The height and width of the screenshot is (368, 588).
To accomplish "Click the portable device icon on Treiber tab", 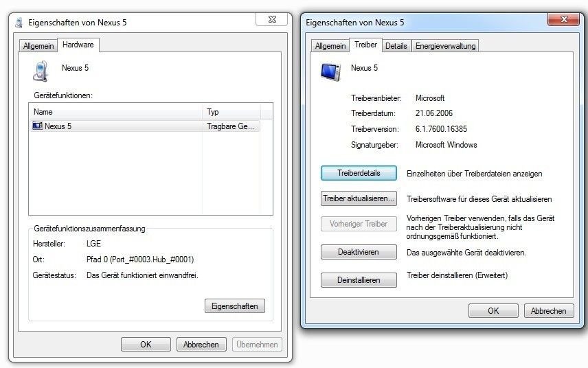I will (x=330, y=71).
